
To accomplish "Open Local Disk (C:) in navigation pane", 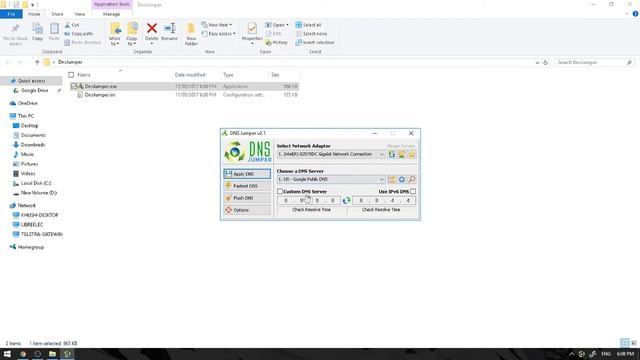I will (x=36, y=183).
